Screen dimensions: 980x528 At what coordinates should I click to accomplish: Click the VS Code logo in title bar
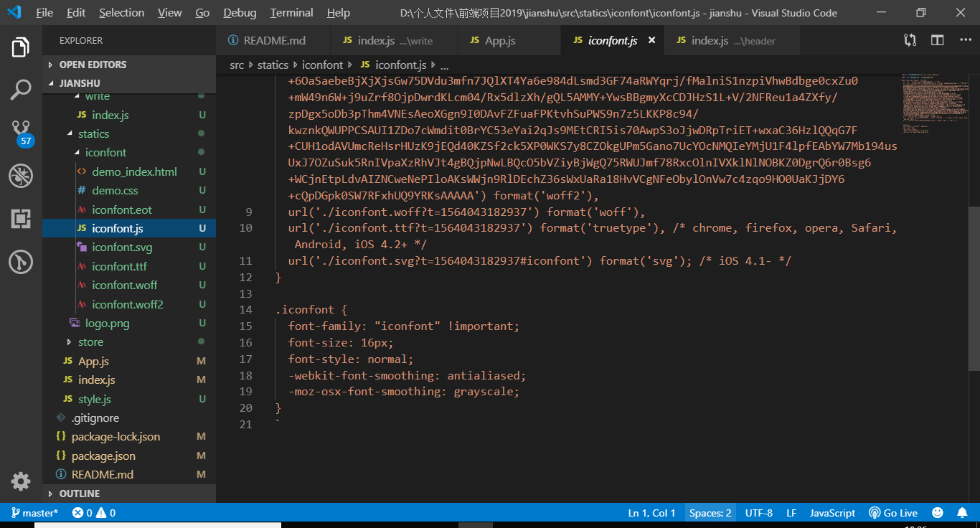tap(14, 12)
